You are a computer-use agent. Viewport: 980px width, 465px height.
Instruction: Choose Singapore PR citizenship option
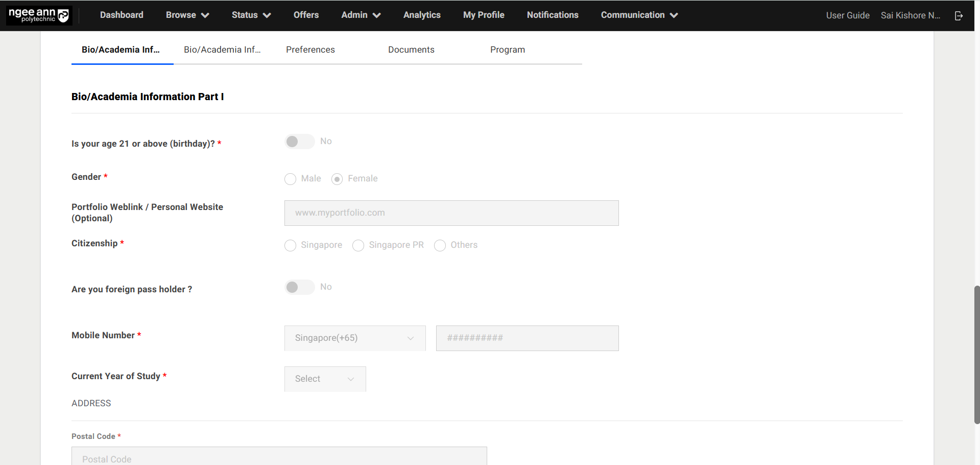coord(358,245)
